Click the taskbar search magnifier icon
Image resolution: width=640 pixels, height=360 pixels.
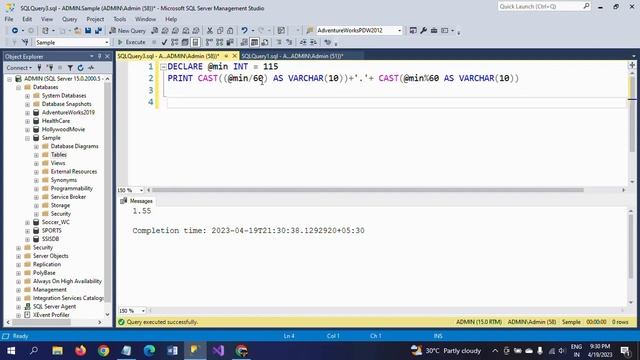tap(34, 351)
